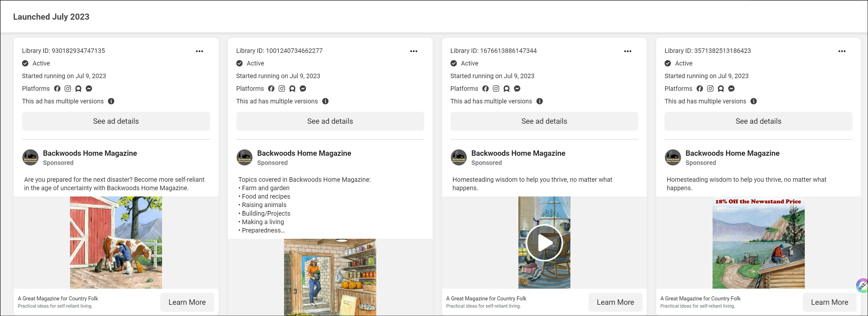Click Messenger platform icon in ad 1676613886147344
Screen dimensions: 868x316
(517, 88)
